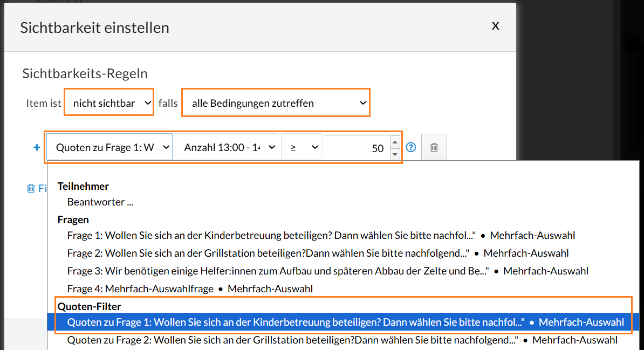This screenshot has width=644, height=350.
Task: Select 'Beantworter ...' under Teilnehmer
Action: pos(100,202)
